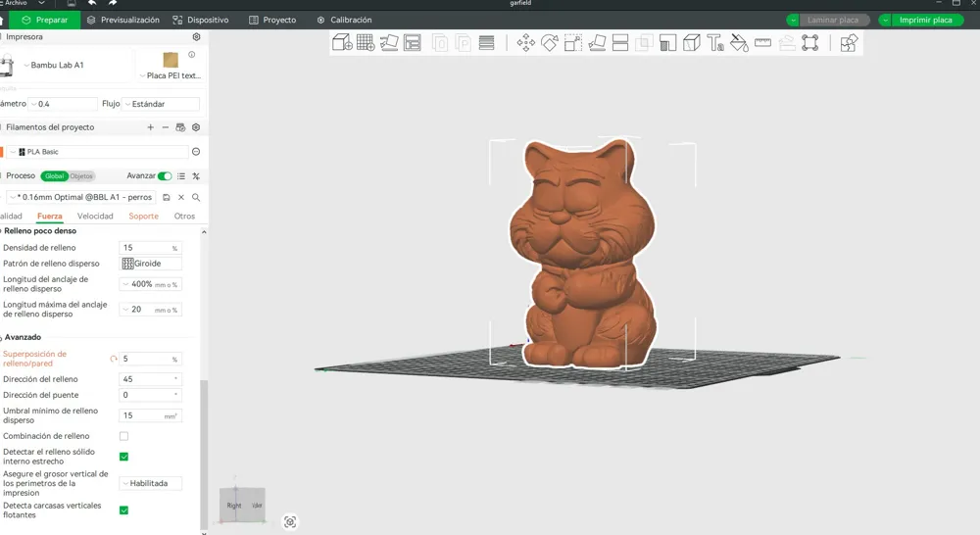This screenshot has height=535, width=980.
Task: Collapse the Relleno poco denso section chevron
Action: 204,232
